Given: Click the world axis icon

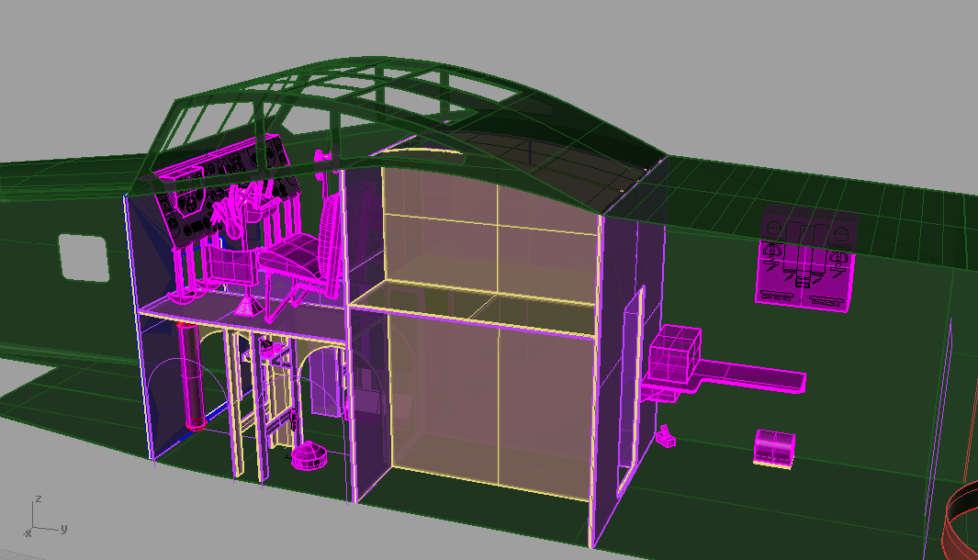Looking at the screenshot, I should [x=42, y=517].
